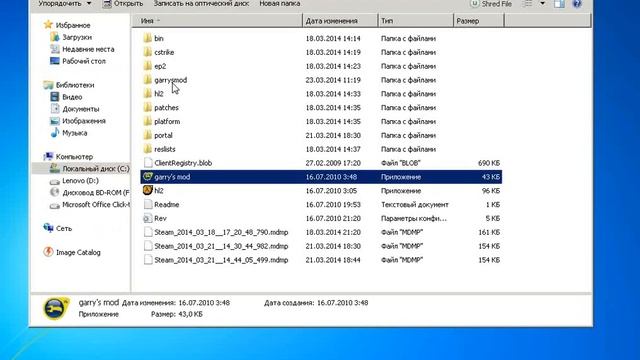Select the hl2 folder icon
The image size is (640, 360).
[x=148, y=94]
